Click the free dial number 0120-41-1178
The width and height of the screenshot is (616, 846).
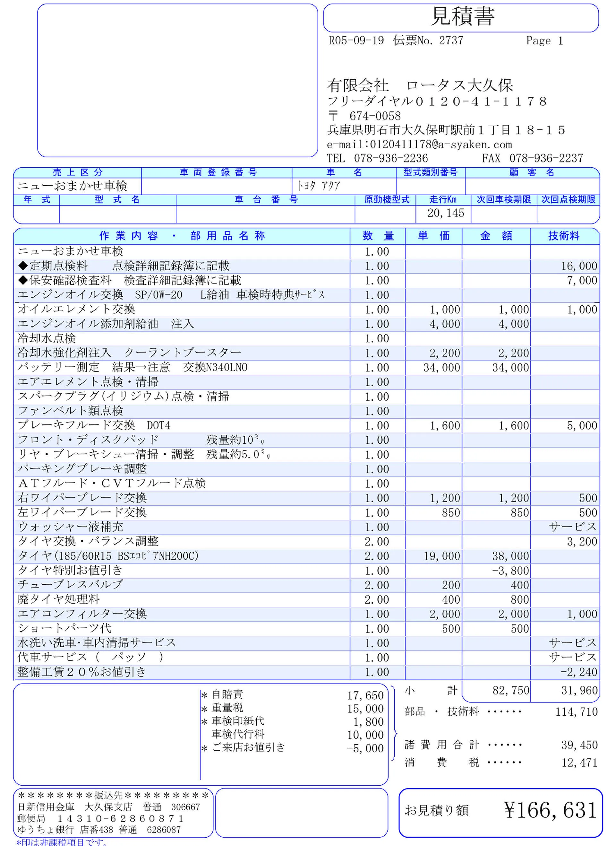point(481,101)
